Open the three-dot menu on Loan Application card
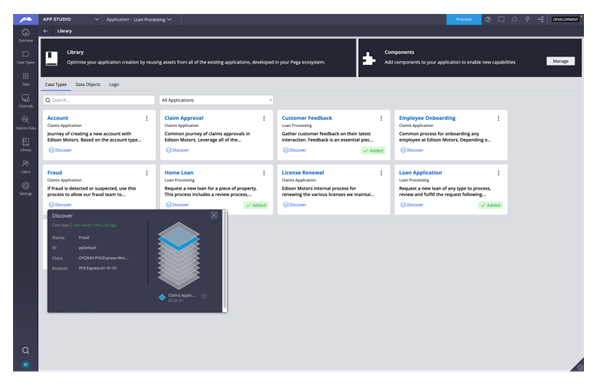Viewport: 598px width, 388px height. (x=498, y=173)
